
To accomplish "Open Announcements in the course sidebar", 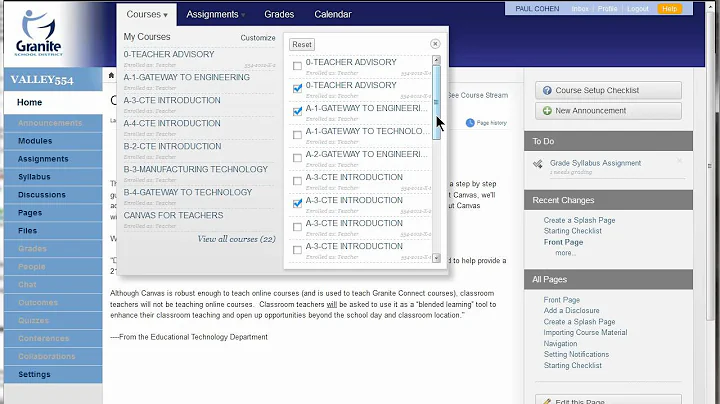I will pos(53,123).
